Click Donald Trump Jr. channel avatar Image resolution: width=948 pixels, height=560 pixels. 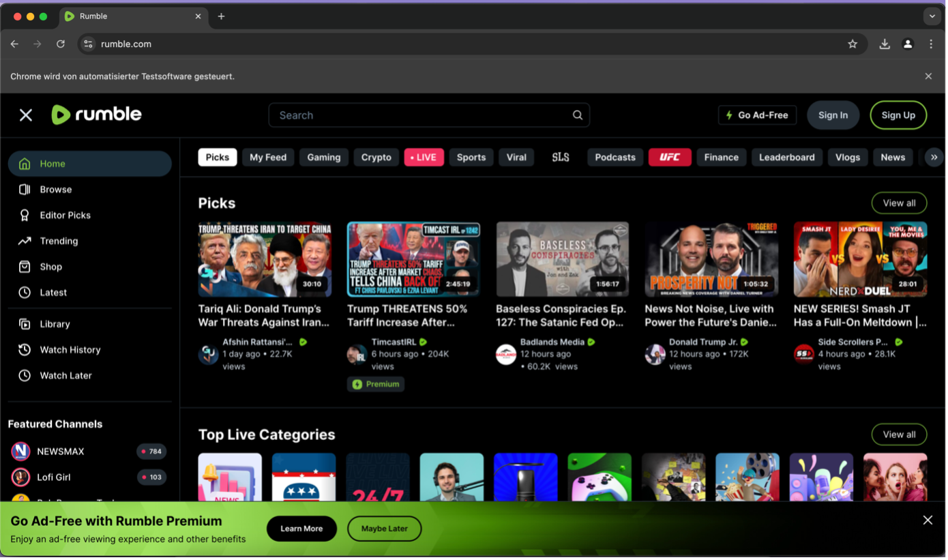[655, 355]
